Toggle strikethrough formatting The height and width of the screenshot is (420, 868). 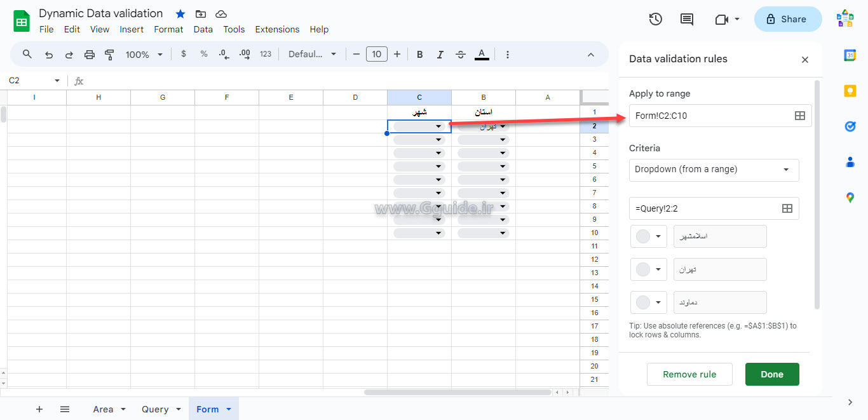[461, 55]
